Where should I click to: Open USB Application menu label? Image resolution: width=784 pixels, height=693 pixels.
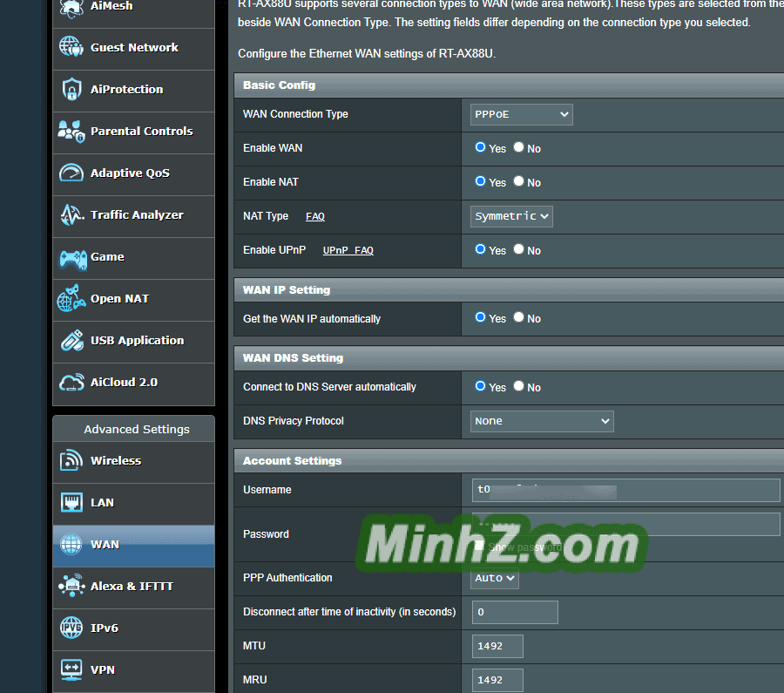[x=137, y=340]
